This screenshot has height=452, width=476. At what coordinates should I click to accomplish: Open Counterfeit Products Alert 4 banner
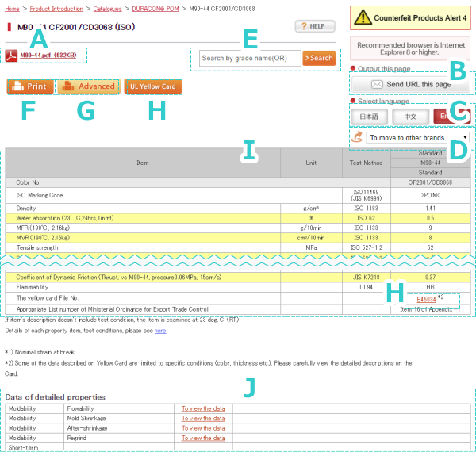410,17
